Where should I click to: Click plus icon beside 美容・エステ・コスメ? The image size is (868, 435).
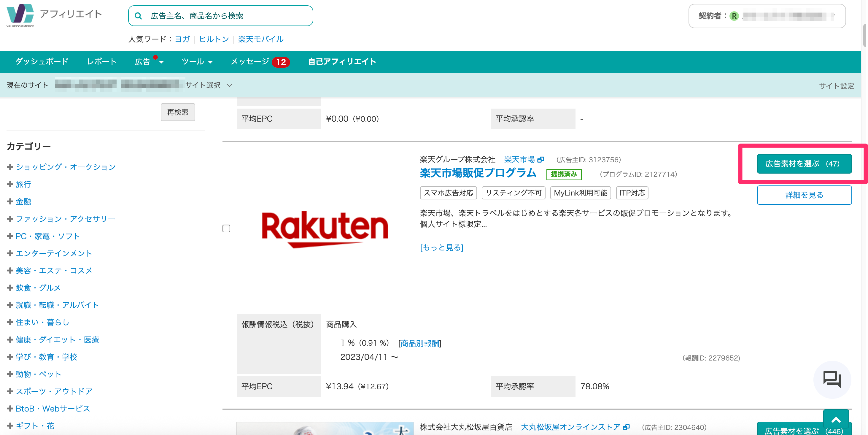tap(10, 270)
